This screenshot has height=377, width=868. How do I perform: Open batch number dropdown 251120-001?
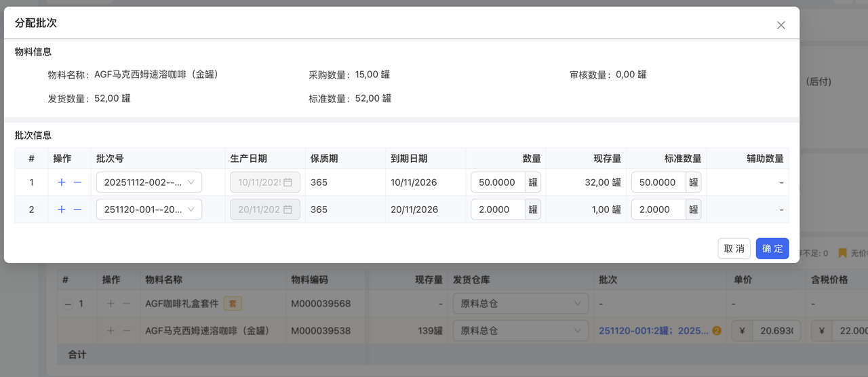click(149, 210)
